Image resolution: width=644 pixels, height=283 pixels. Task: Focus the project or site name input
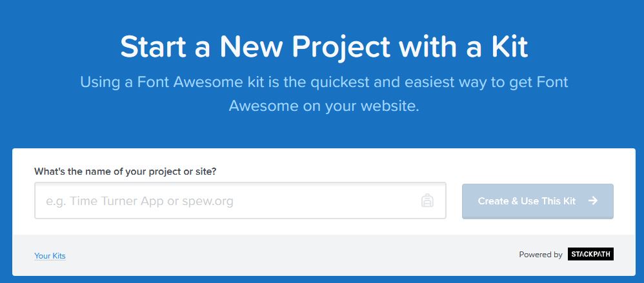click(240, 200)
